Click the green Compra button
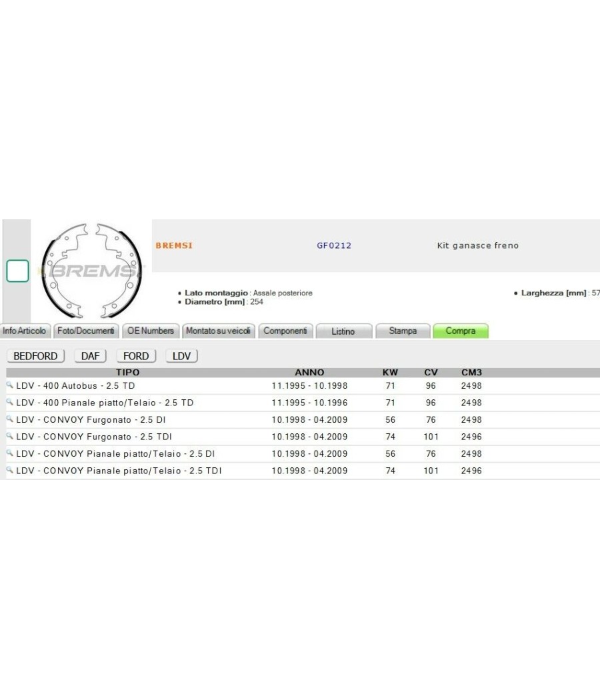 460,331
